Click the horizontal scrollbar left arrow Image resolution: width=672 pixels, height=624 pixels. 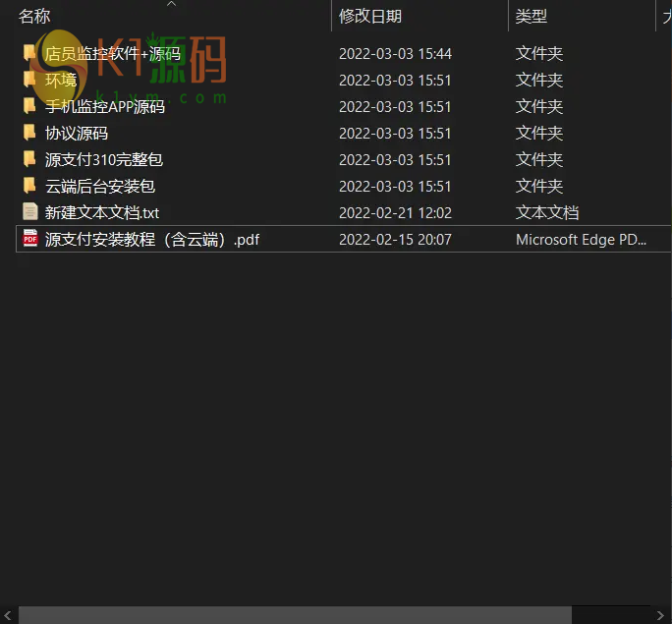[x=8, y=616]
